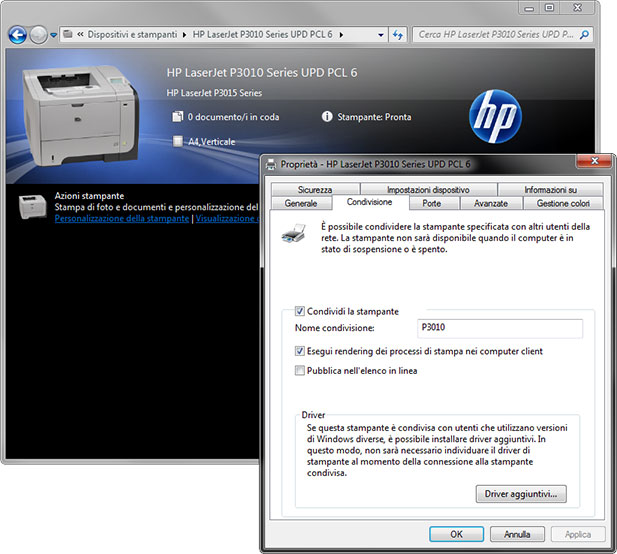Image resolution: width=617 pixels, height=554 pixels.
Task: Click the Applica button
Action: (578, 534)
